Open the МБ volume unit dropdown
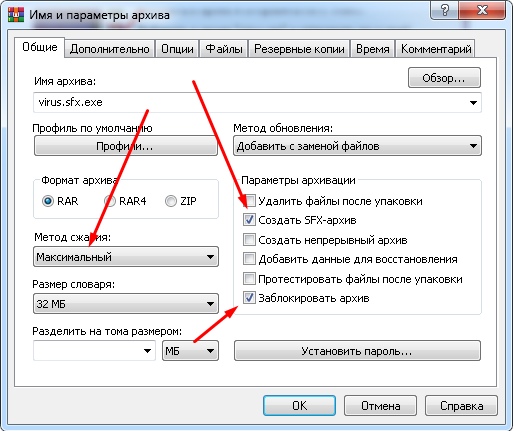 (x=190, y=351)
